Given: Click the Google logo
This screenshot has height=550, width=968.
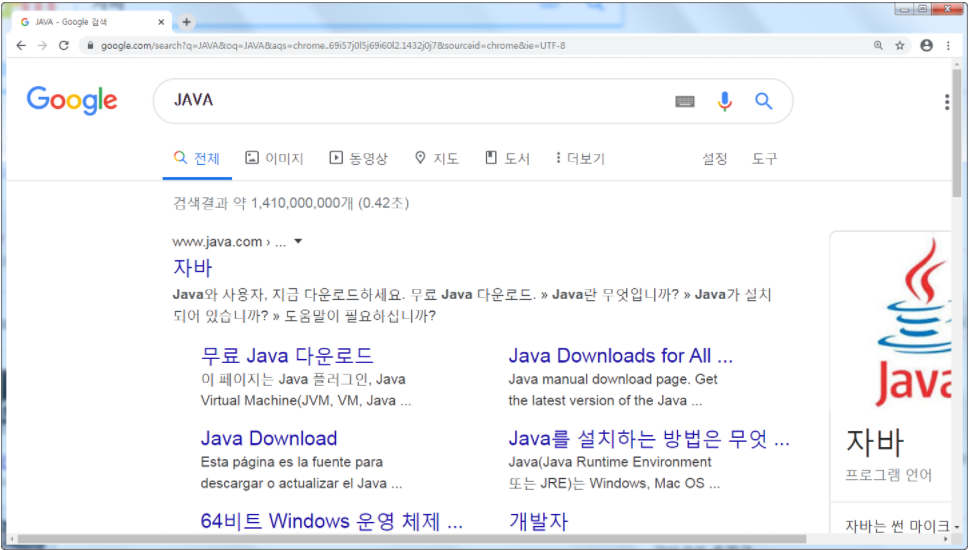Looking at the screenshot, I should click(72, 100).
